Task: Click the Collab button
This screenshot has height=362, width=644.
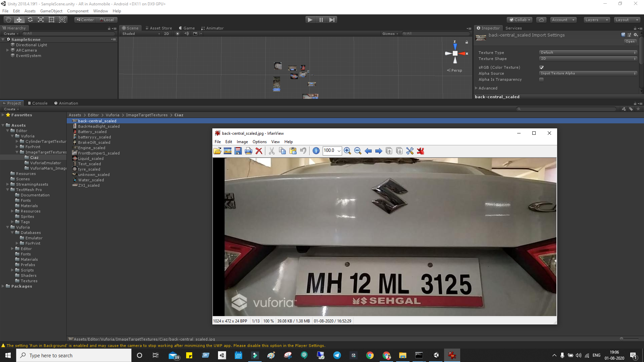Action: tap(520, 20)
